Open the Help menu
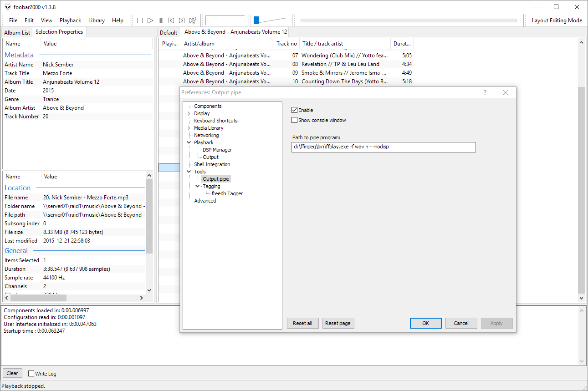Viewport: 588px width, 391px height. coord(118,20)
